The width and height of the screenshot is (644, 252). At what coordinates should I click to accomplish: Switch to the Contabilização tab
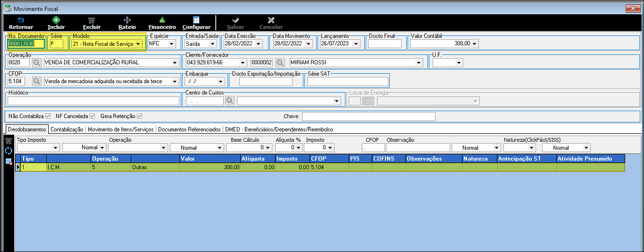tap(67, 129)
